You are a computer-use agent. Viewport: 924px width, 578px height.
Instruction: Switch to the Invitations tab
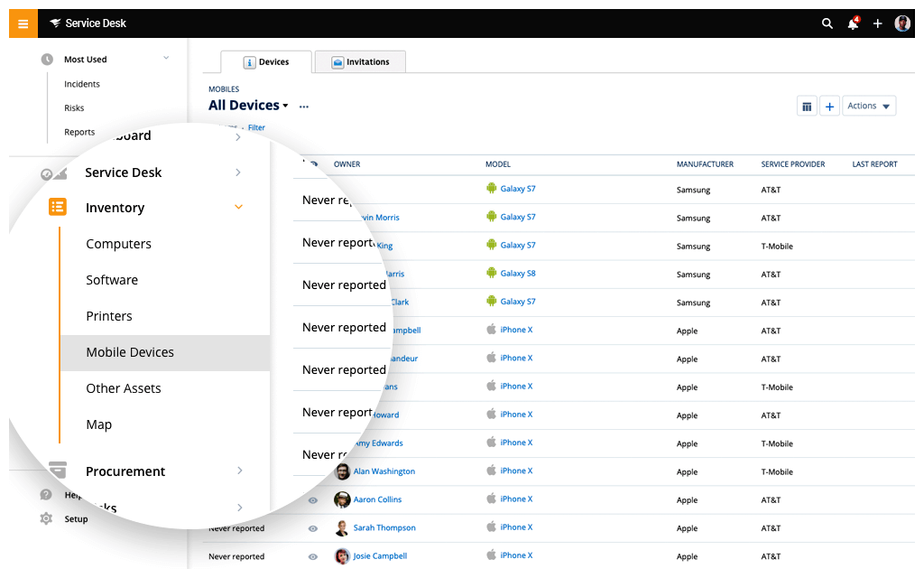pyautogui.click(x=360, y=62)
